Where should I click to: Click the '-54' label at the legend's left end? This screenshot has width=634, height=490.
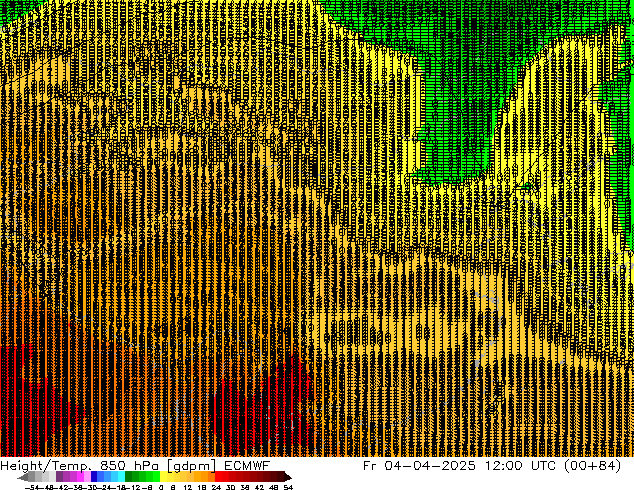[x=32, y=487]
